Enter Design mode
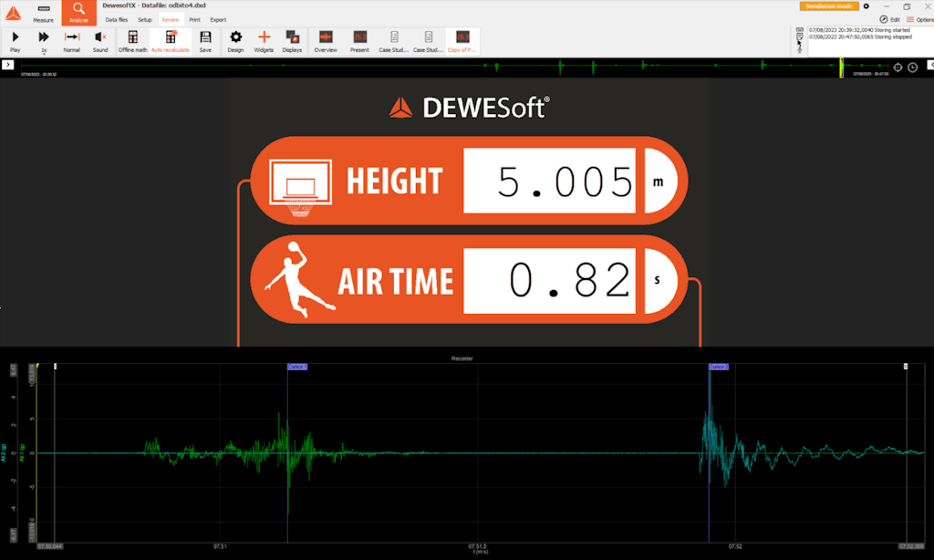Image resolution: width=934 pixels, height=560 pixels. tap(236, 42)
